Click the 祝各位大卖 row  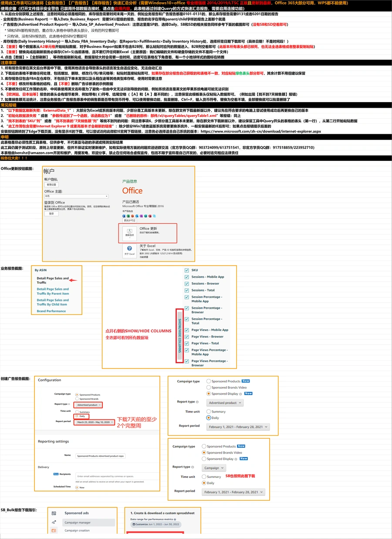pos(196,158)
